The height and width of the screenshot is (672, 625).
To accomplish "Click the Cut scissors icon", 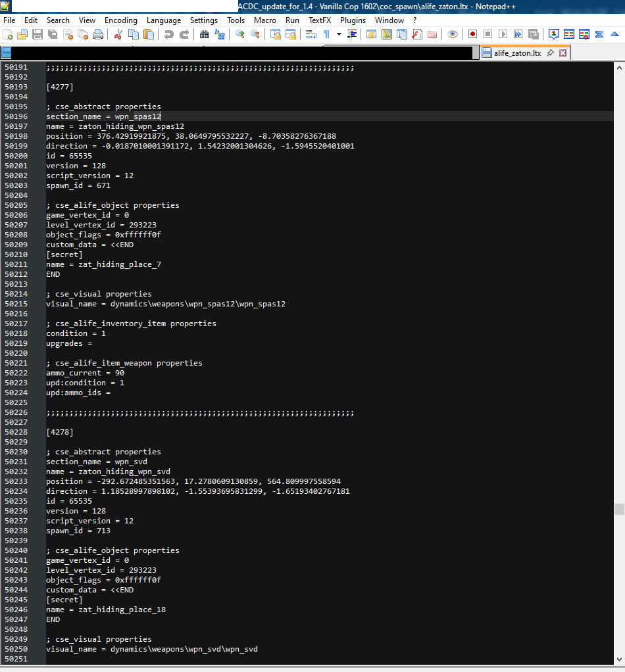I will tap(118, 34).
